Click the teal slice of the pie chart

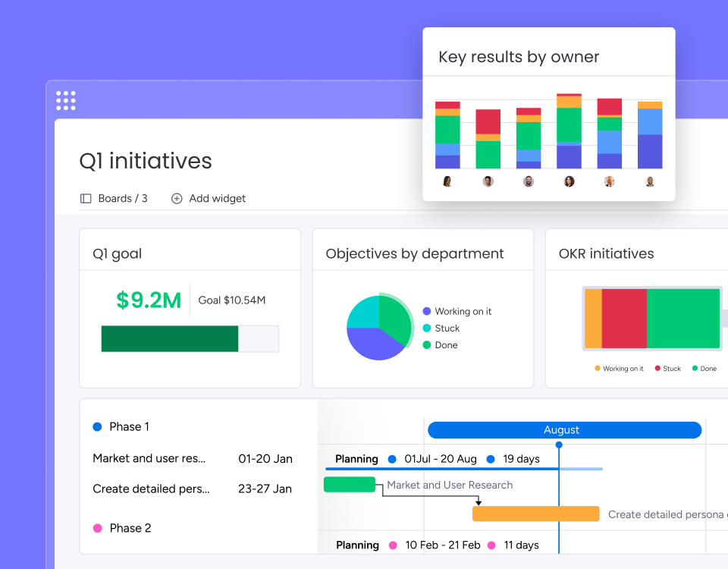coord(363,313)
